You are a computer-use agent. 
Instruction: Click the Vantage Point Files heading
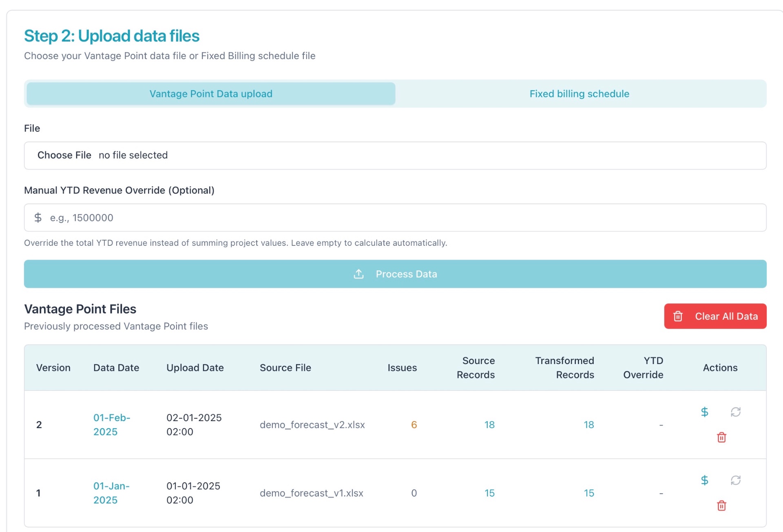[80, 309]
